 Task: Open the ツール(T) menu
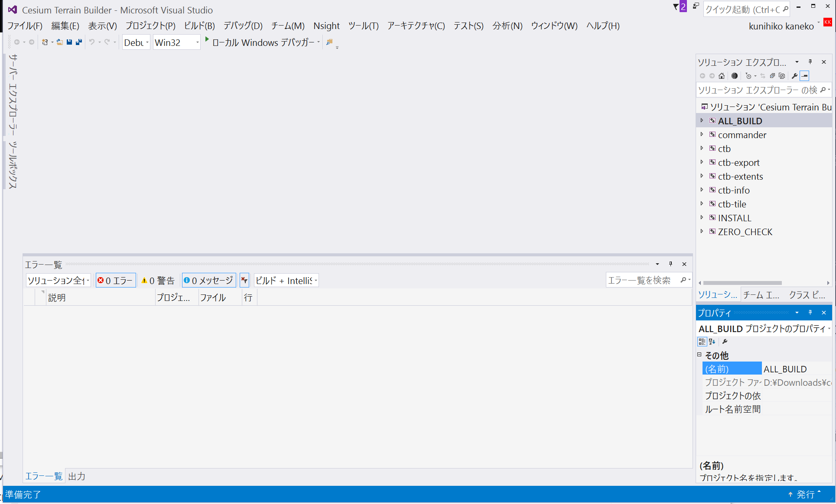[x=364, y=26]
